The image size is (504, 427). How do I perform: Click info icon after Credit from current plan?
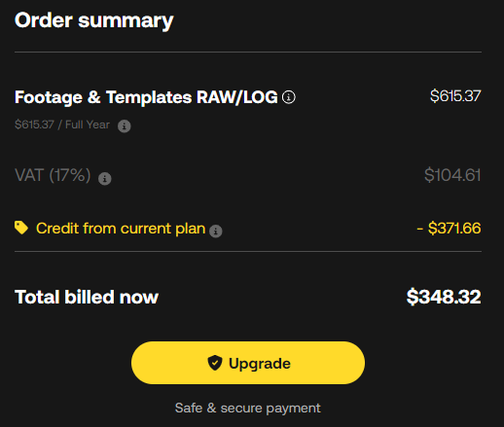coord(216,231)
